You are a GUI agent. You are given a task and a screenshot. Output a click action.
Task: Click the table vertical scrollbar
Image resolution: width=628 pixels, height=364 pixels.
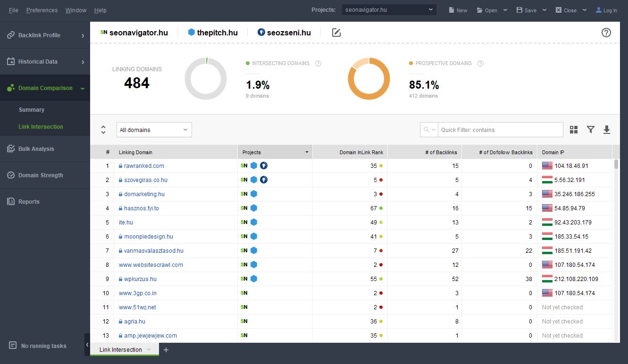click(x=616, y=164)
